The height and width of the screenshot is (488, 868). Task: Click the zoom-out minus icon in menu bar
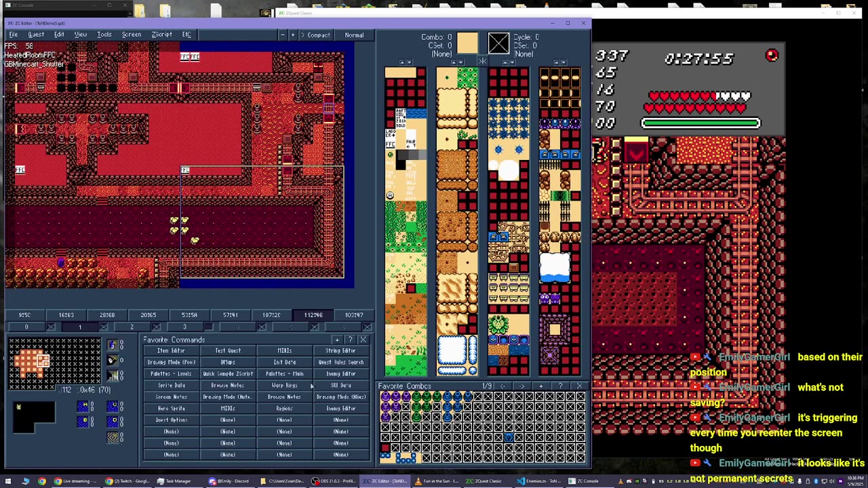click(282, 35)
